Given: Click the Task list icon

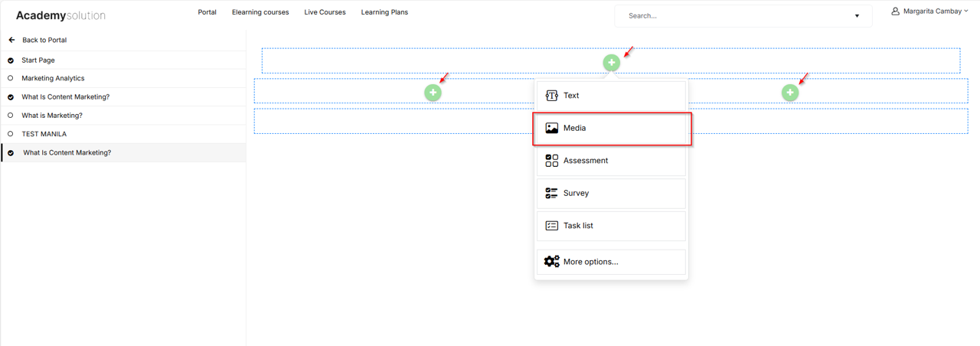Looking at the screenshot, I should click(551, 226).
